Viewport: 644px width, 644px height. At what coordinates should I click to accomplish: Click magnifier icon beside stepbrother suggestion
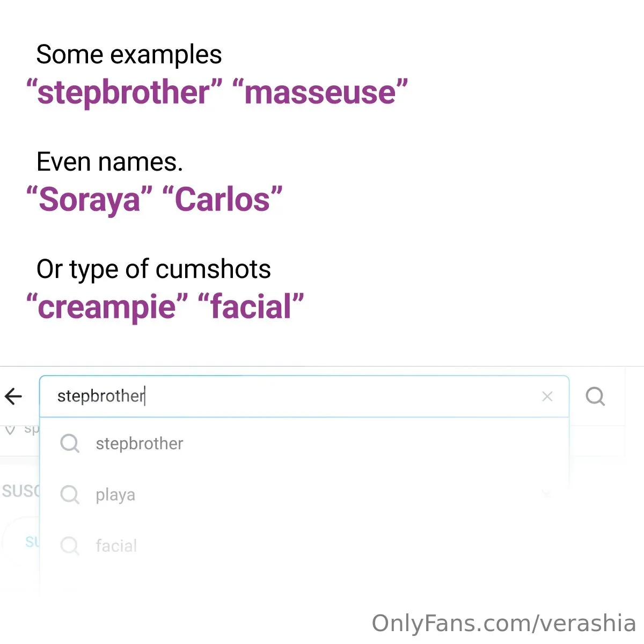70,443
